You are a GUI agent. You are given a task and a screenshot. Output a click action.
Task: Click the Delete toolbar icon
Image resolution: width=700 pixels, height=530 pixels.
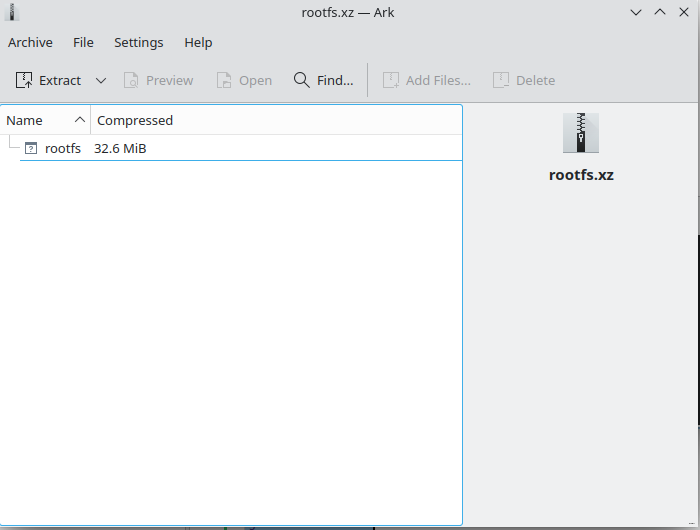pos(501,80)
